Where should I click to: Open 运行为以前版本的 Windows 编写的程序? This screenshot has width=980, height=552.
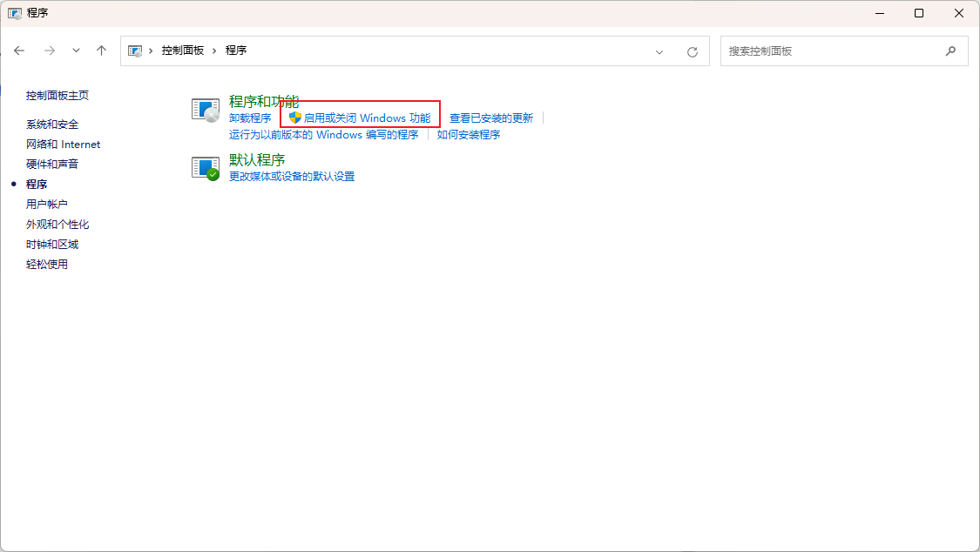[324, 135]
